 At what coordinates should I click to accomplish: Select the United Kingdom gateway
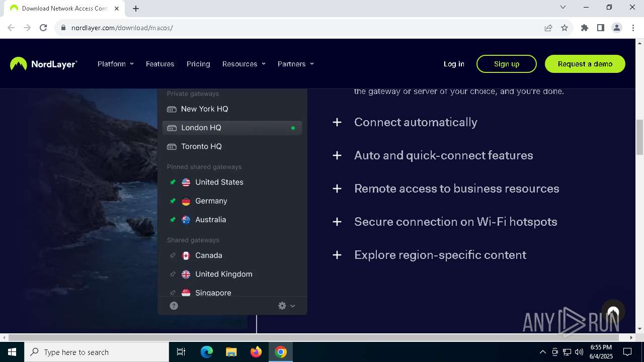[232, 274]
